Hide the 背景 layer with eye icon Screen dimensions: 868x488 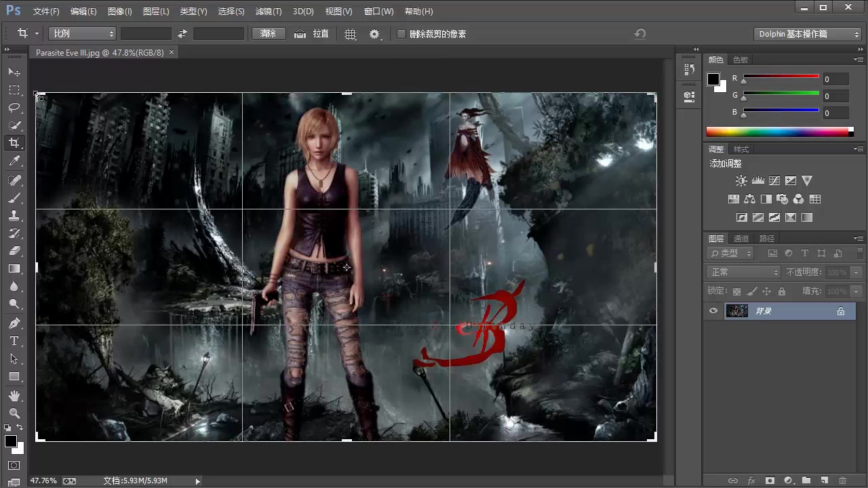[x=713, y=311]
